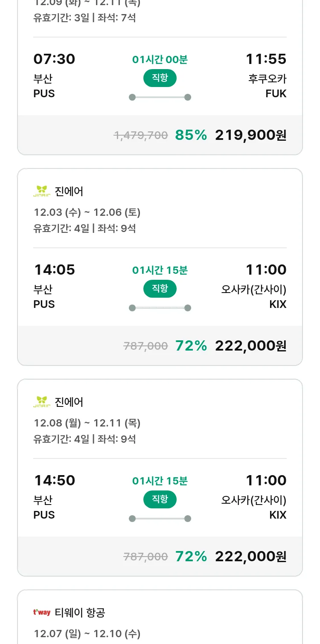Click the 티웨이 항공 airline name

pyautogui.click(x=80, y=613)
